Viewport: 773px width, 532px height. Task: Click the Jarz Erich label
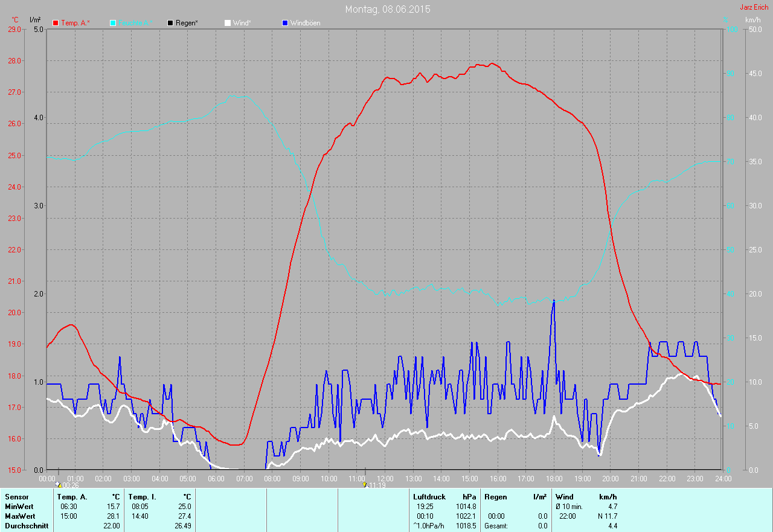[754, 7]
